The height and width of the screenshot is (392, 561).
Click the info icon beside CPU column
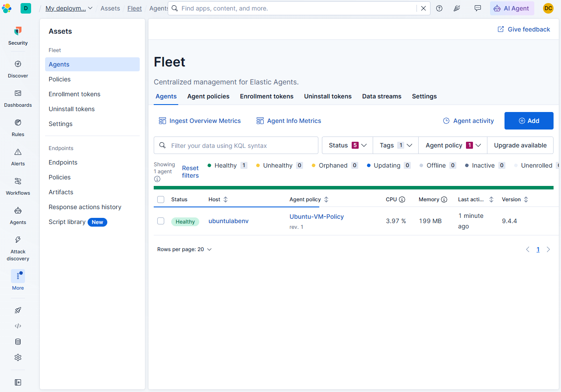[x=402, y=199]
